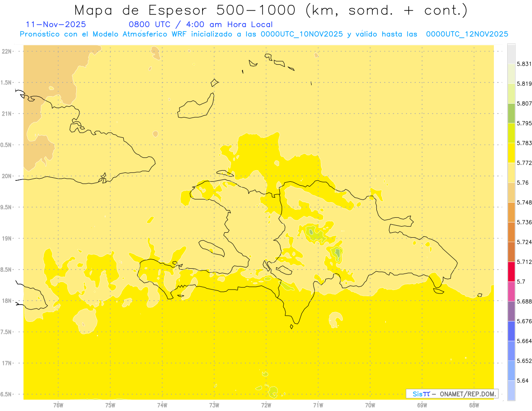Image resolution: width=532 pixels, height=411 pixels.
Task: Click the 19N latitude label
Action: (7, 239)
